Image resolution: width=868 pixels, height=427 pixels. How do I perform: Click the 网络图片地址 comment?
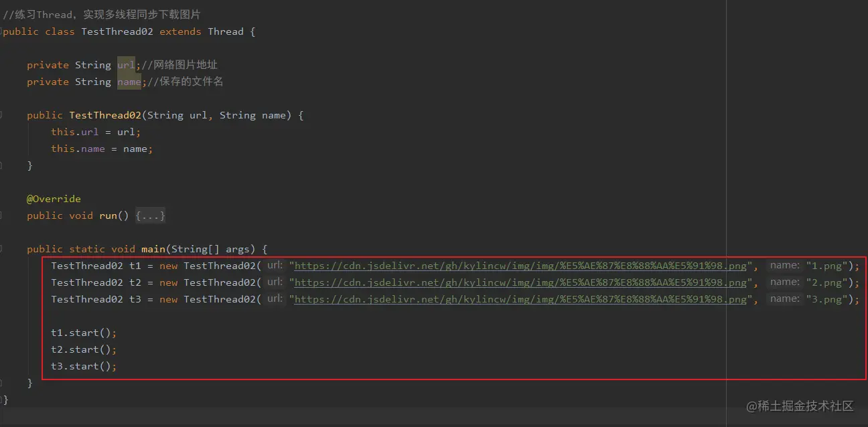point(179,65)
